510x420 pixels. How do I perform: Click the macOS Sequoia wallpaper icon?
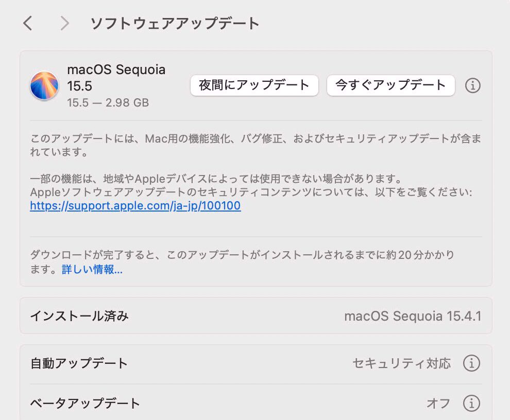44,85
